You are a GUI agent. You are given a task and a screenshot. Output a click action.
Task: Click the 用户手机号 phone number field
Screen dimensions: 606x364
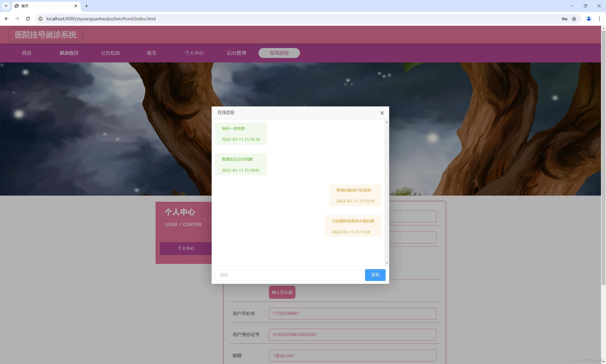click(352, 313)
